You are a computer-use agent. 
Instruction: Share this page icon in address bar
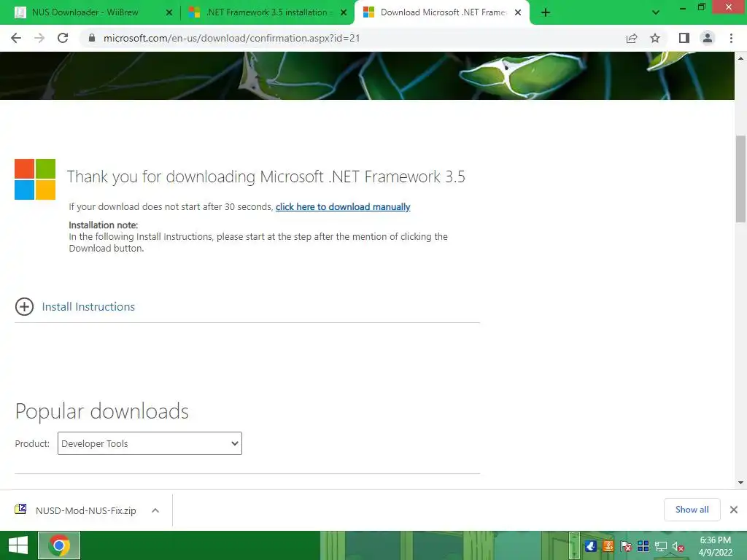(632, 38)
